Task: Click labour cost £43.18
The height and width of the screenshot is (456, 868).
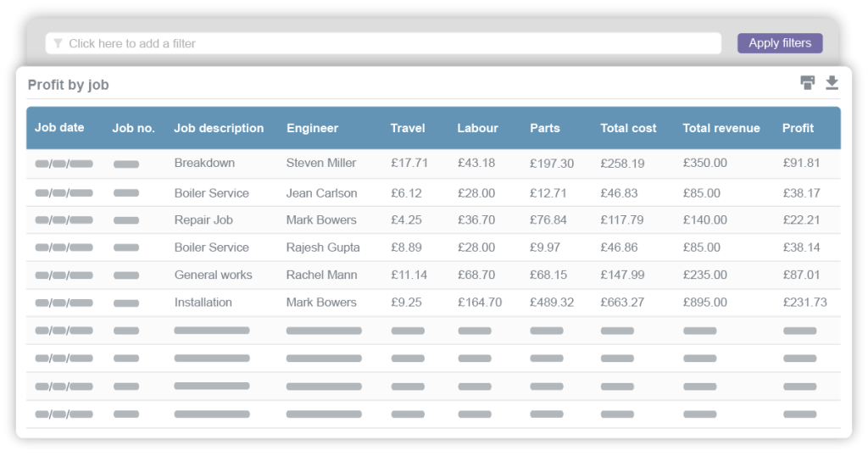Action: coord(476,164)
